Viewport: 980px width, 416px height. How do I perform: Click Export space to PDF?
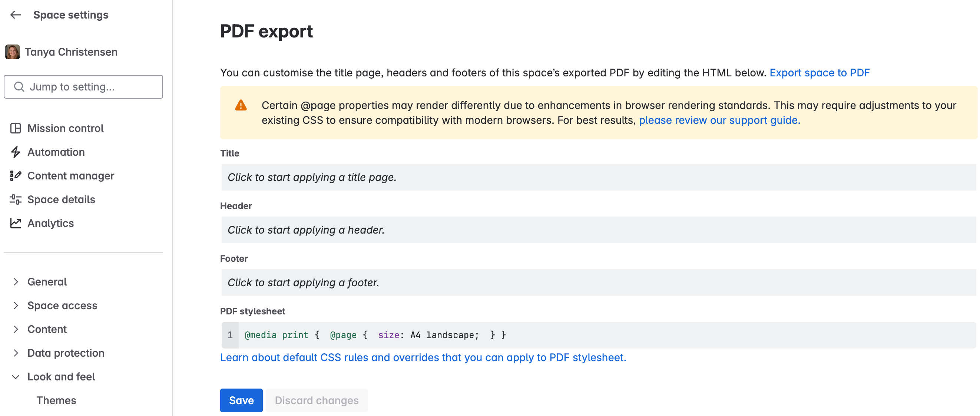coord(820,72)
